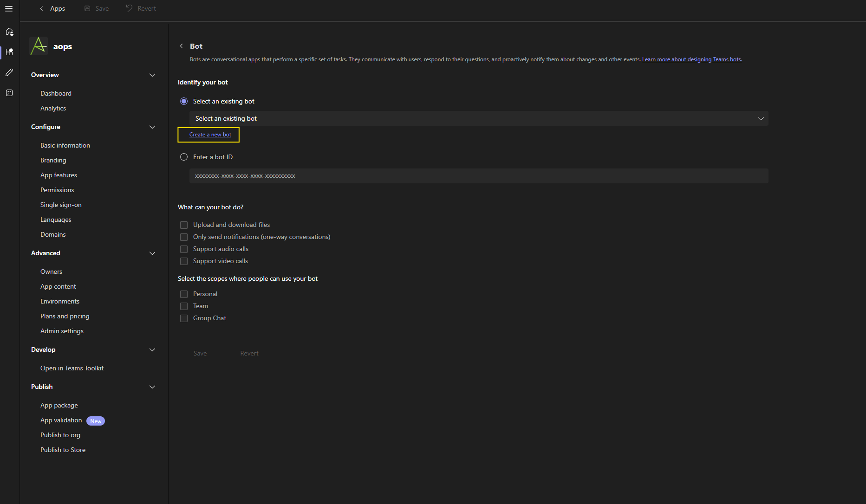Viewport: 866px width, 504px height.
Task: Click the 'Create a new bot' link
Action: (210, 135)
